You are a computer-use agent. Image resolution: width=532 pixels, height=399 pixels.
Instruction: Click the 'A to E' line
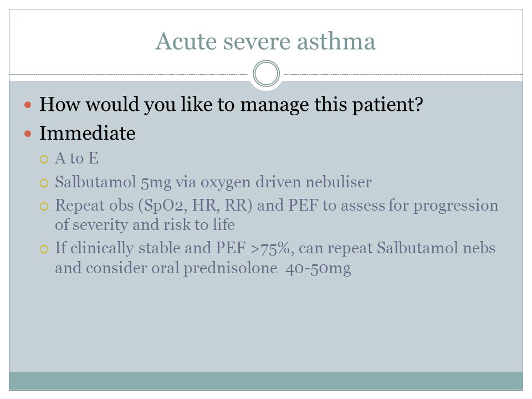tap(77, 158)
